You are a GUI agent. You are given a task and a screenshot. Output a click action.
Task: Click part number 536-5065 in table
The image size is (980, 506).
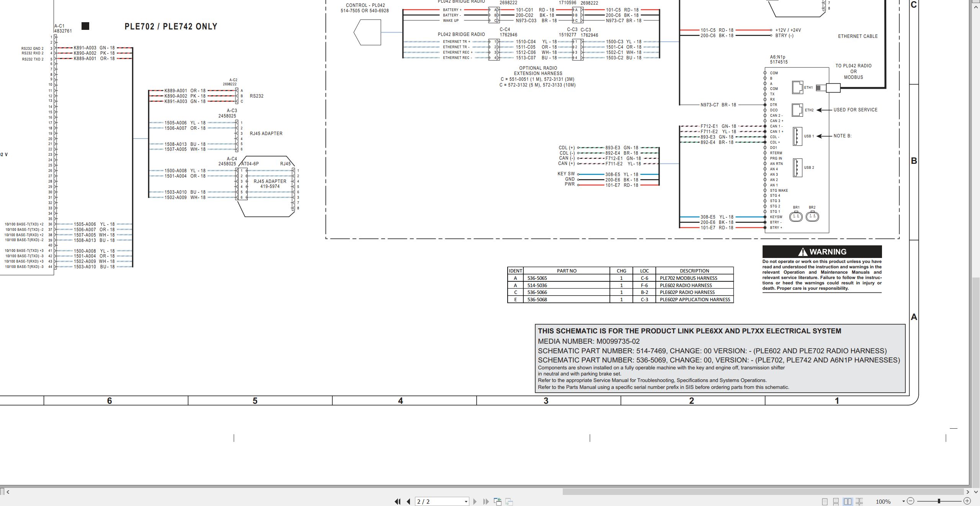(x=537, y=278)
